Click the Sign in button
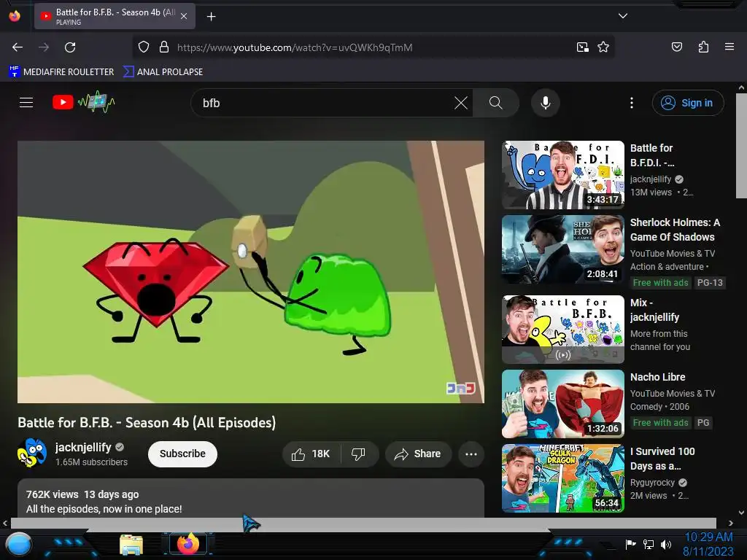The image size is (747, 560). [688, 103]
